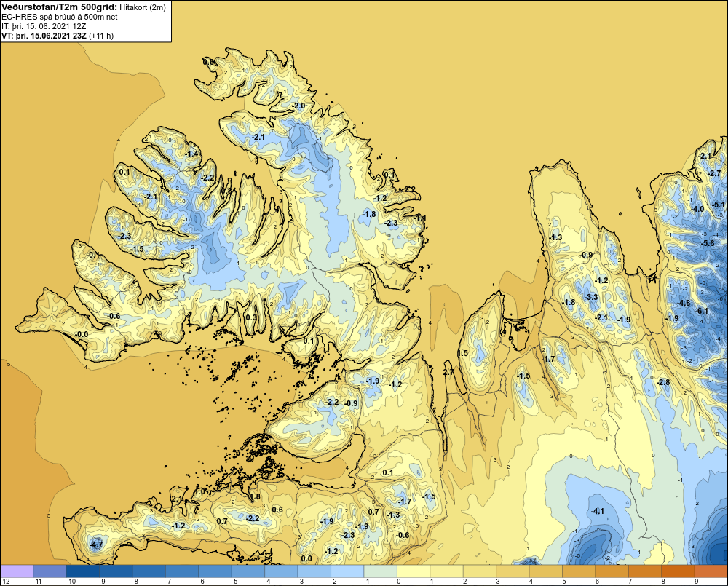Click the '-2.8' temperature value on the map
The image size is (728, 586).
pos(664,382)
